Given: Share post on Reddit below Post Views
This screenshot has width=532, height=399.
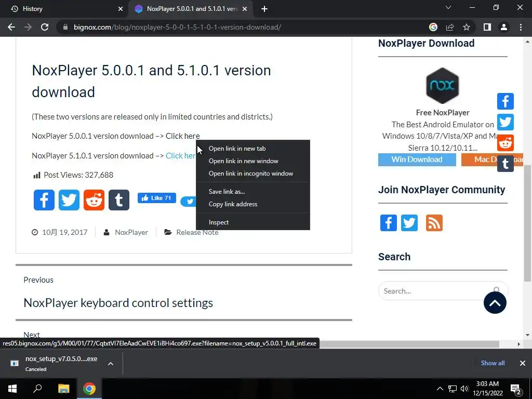Looking at the screenshot, I should (94, 200).
